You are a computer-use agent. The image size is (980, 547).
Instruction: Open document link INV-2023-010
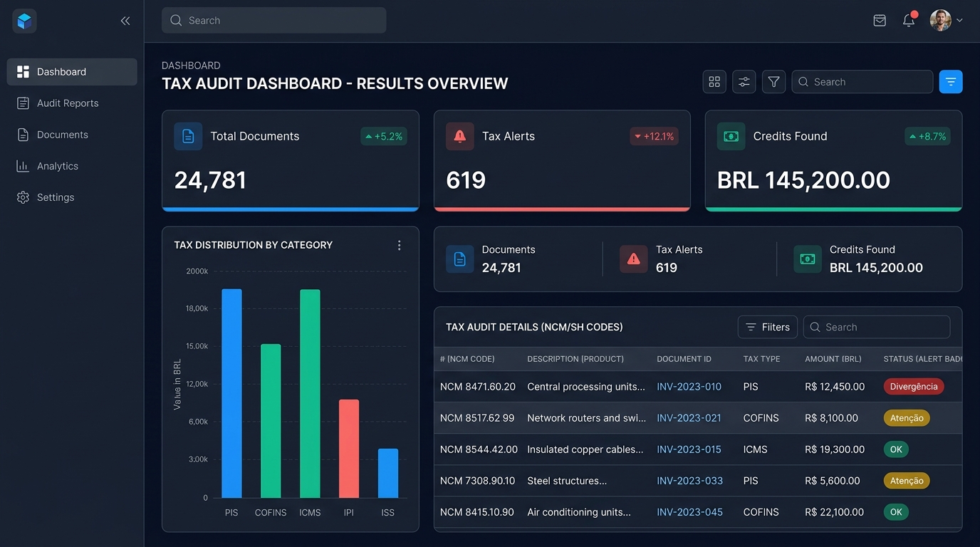[x=689, y=387]
